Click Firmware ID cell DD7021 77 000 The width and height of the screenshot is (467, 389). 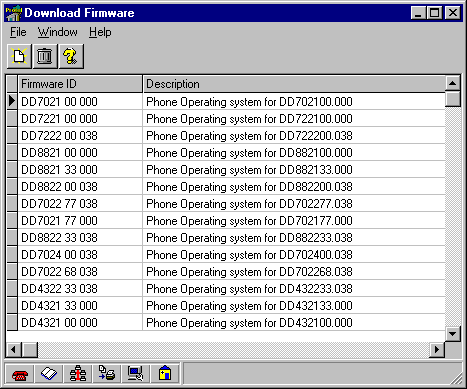click(80, 220)
